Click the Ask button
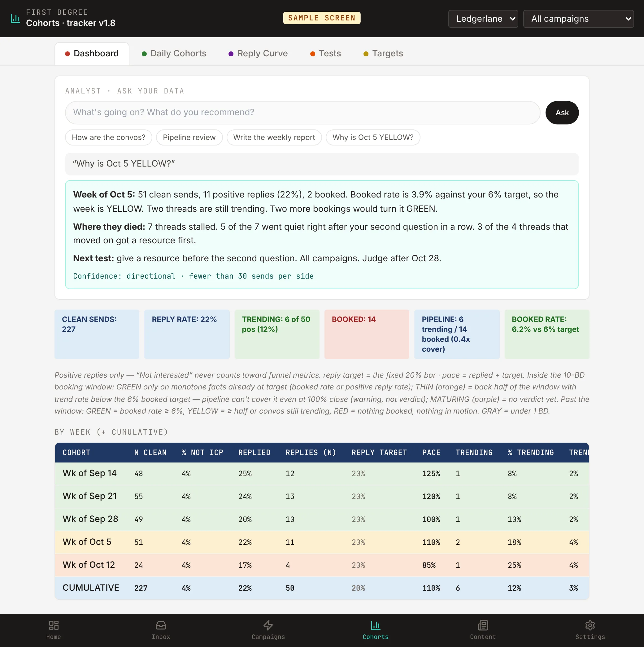The height and width of the screenshot is (647, 644). tap(562, 112)
